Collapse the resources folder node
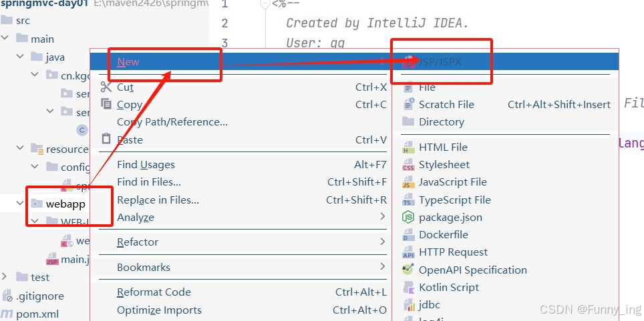 [20, 149]
